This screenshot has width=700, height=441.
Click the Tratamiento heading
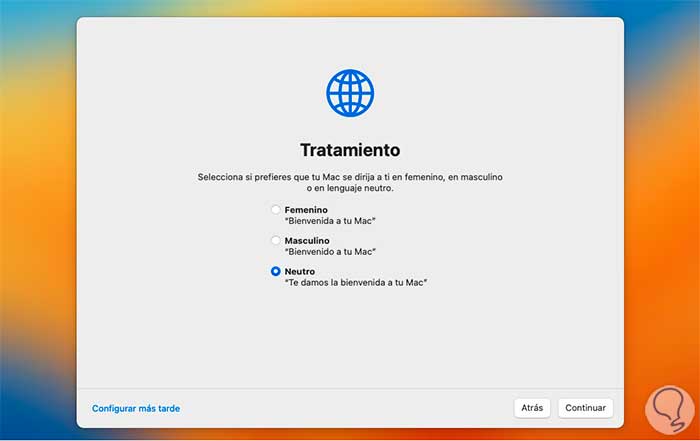(350, 150)
